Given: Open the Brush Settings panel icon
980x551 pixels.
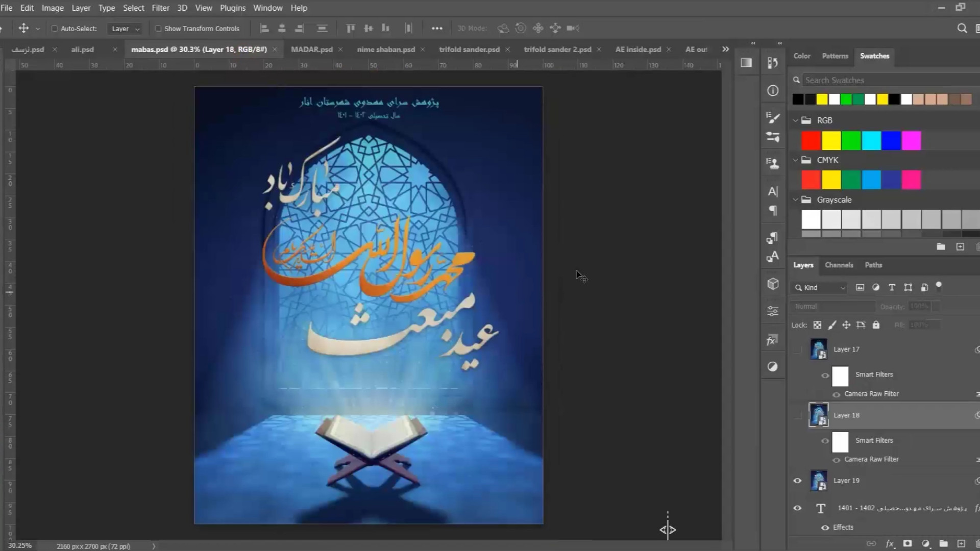Looking at the screenshot, I should coord(773,118).
